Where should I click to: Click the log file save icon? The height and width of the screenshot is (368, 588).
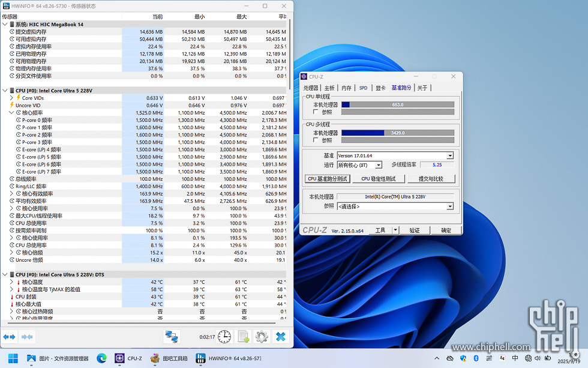click(243, 337)
